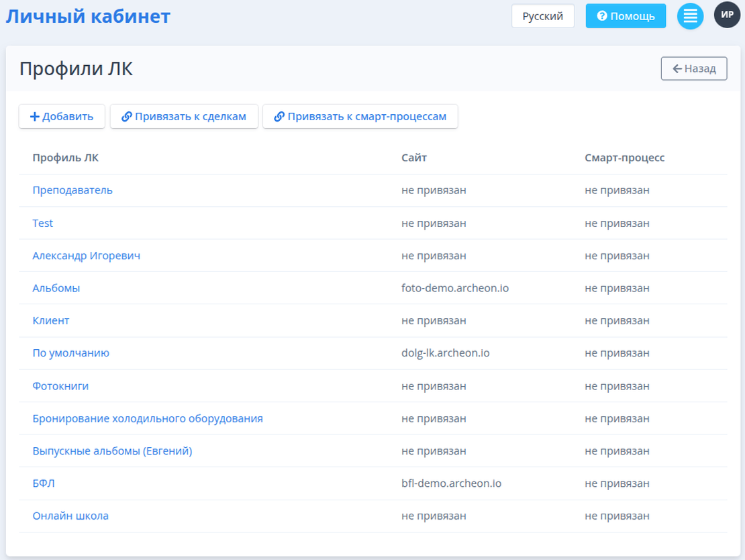The image size is (745, 560).
Task: Open the hamburger menu icon
Action: (x=690, y=16)
